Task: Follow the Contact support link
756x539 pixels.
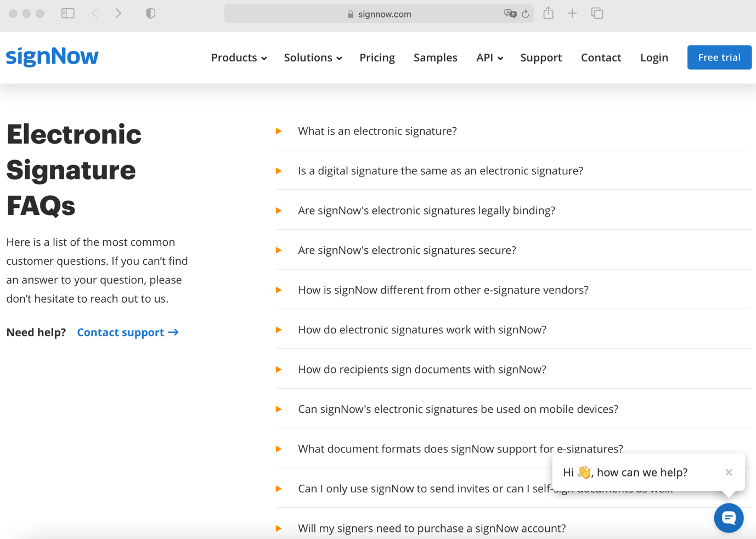Action: point(127,332)
